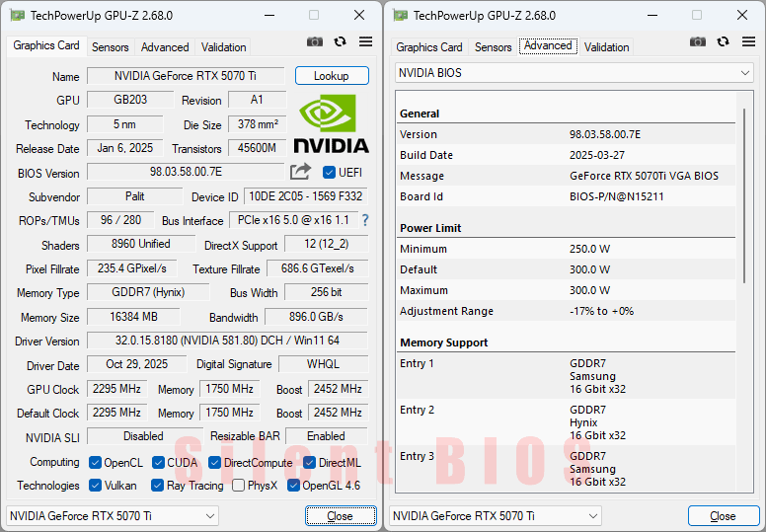Switch to Graphics Card tab in right window
Viewport: 766px width, 532px height.
click(x=429, y=47)
